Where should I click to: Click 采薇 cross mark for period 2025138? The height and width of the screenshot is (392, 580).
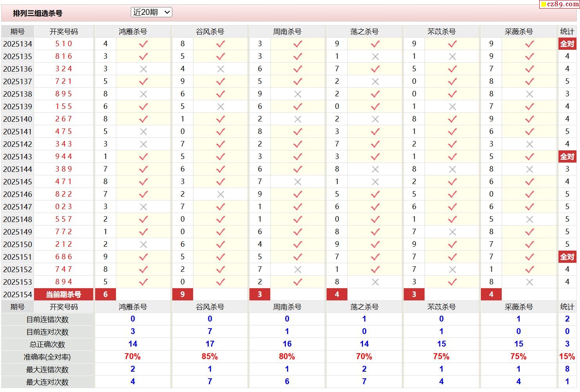(529, 94)
